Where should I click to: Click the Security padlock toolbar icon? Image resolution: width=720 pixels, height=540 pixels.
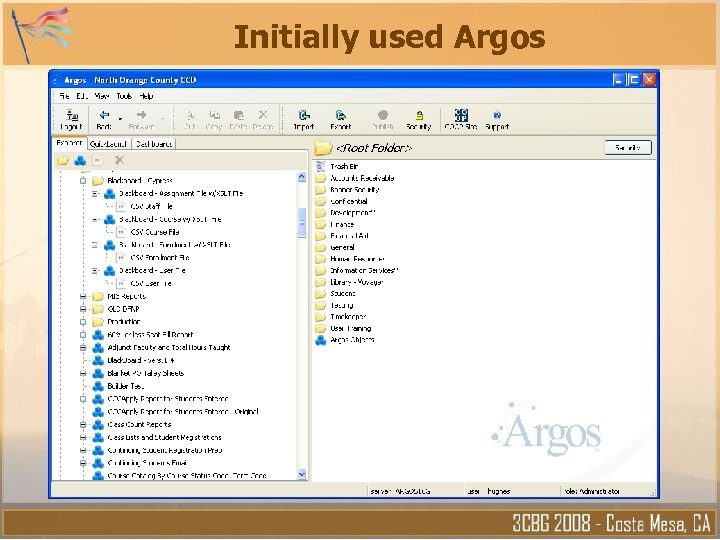(x=419, y=115)
